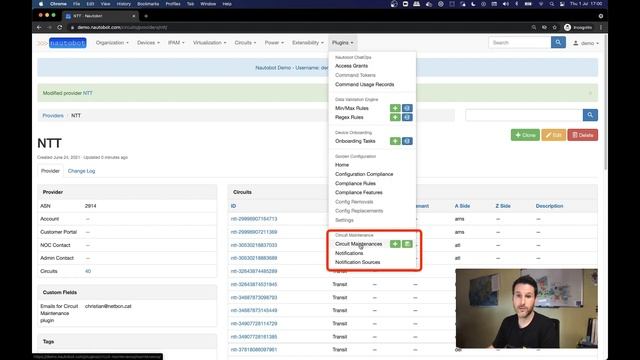This screenshot has height=360, width=640.
Task: Expand the Power dropdown menu
Action: coord(274,43)
